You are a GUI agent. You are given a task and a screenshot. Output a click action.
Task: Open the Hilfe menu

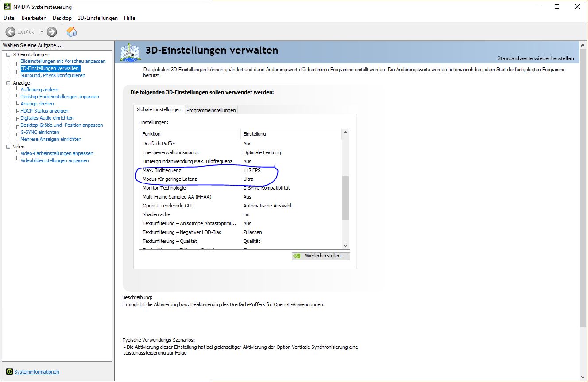[x=130, y=18]
